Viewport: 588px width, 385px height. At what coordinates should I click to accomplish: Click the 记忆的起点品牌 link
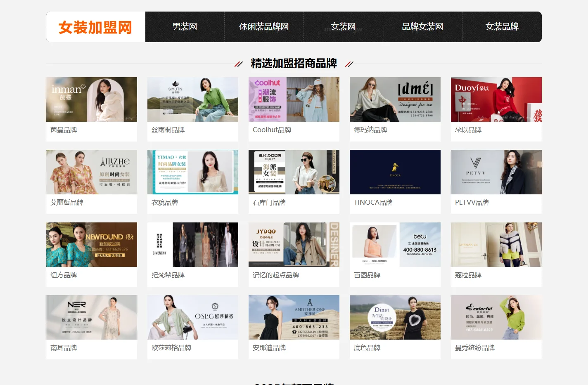[276, 275]
